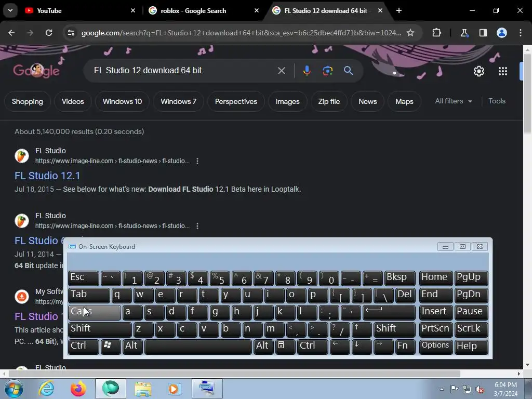Image resolution: width=532 pixels, height=399 pixels.
Task: Open Chrome Labs flask icon
Action: pyautogui.click(x=464, y=33)
